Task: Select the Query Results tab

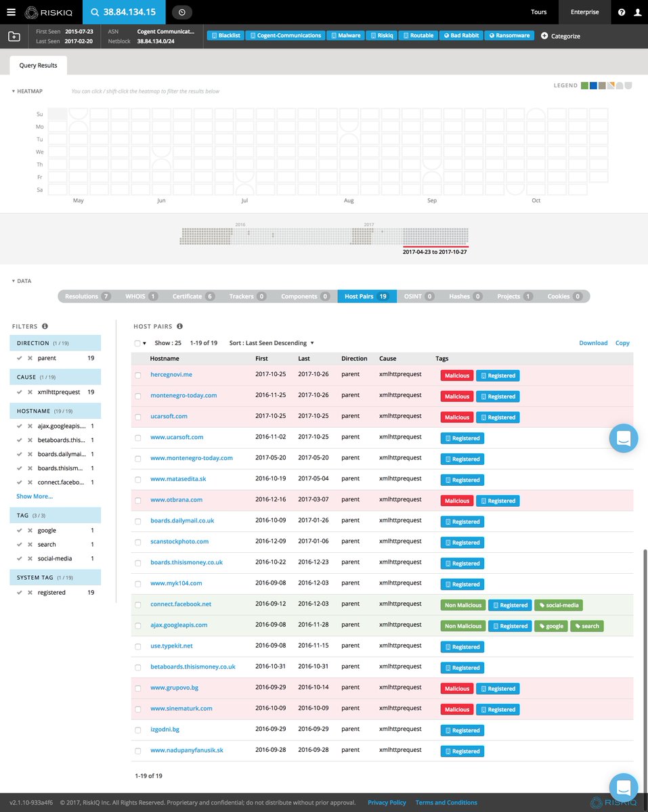Action: (x=39, y=66)
